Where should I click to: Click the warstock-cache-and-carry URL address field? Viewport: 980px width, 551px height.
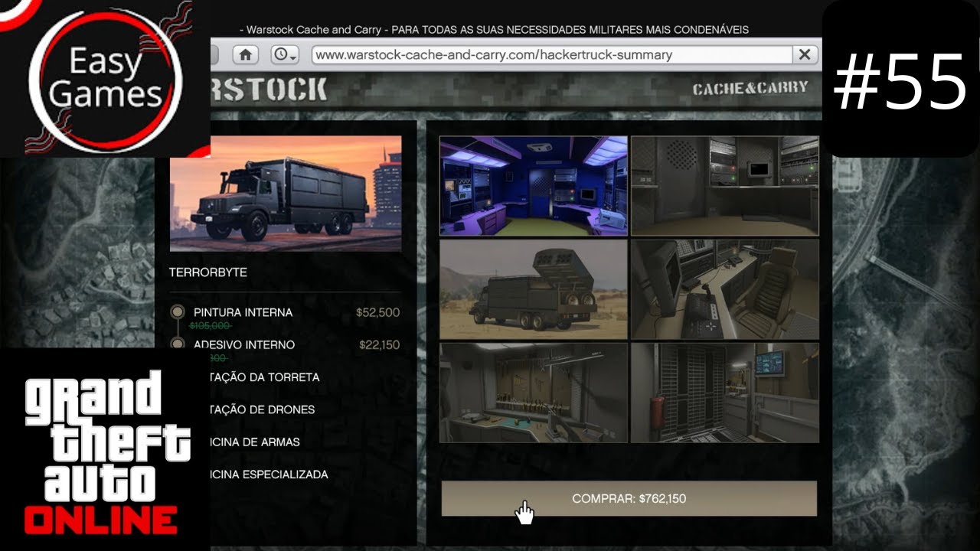tap(551, 54)
